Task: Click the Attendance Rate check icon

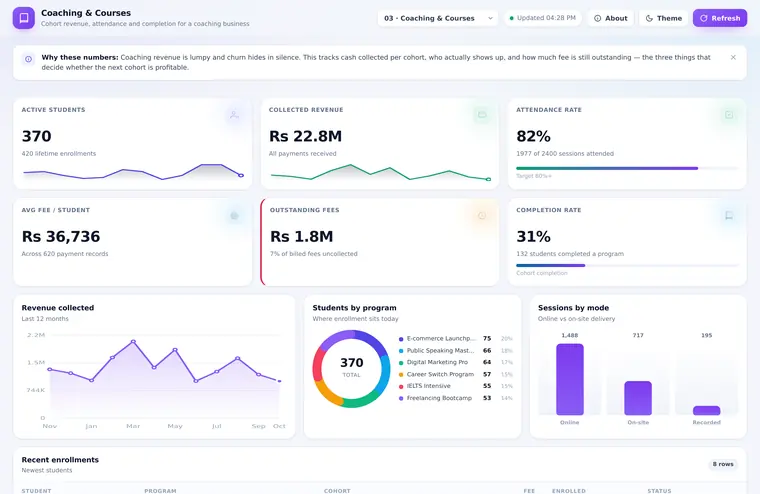Action: tap(729, 115)
